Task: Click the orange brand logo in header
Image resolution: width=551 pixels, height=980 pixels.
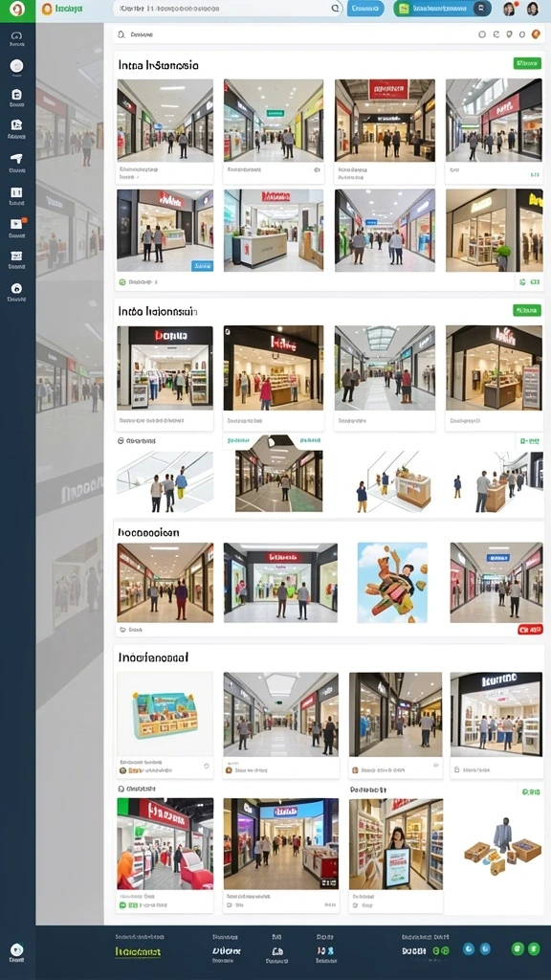Action: 46,9
